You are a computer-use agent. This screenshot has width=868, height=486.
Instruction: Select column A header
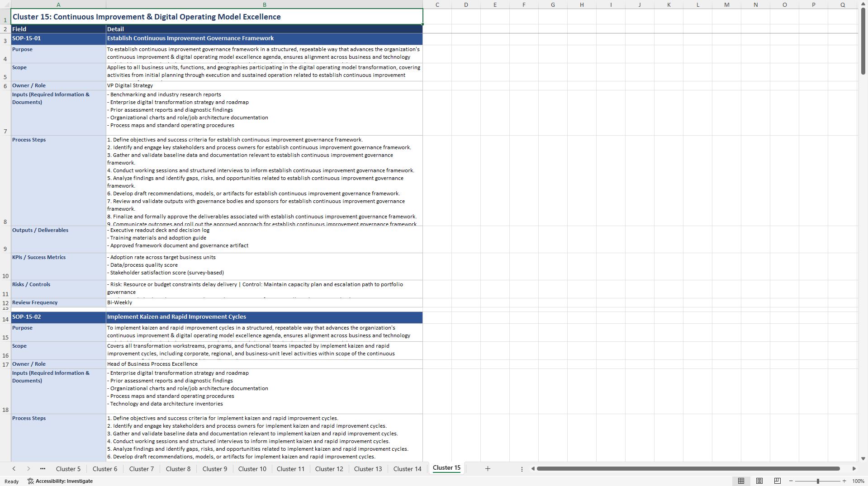pos(58,5)
